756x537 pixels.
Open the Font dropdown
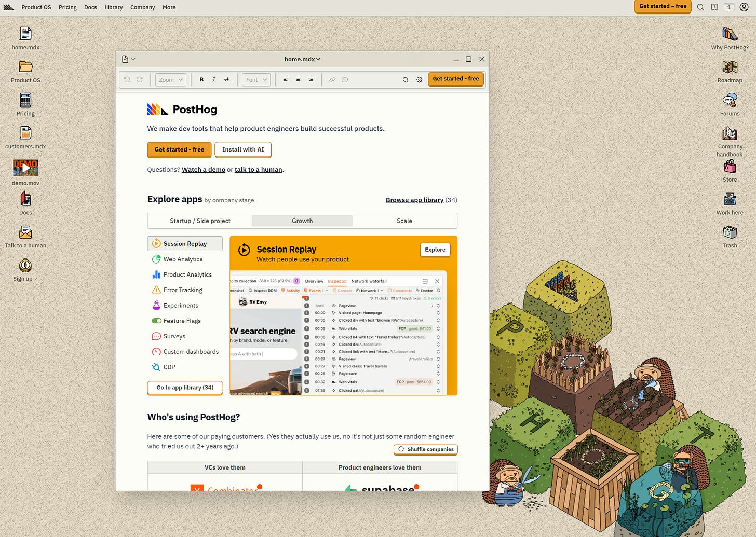coord(256,79)
